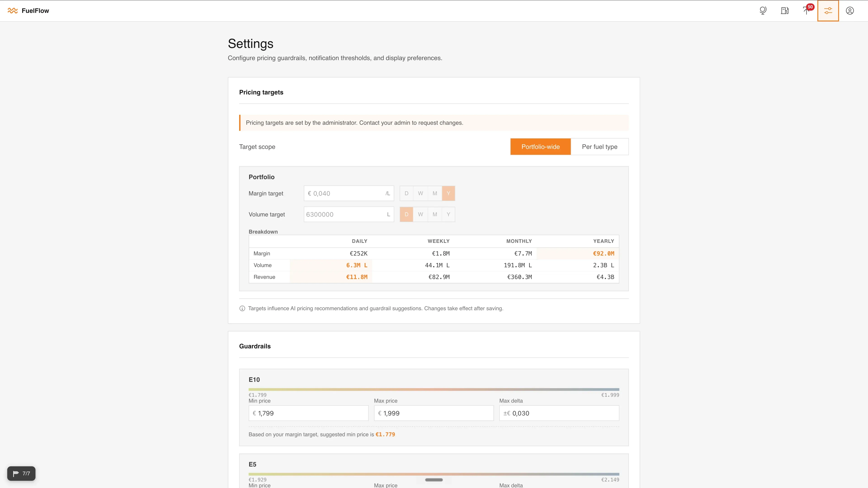
Task: Click the E10 Min price field
Action: [x=308, y=413]
